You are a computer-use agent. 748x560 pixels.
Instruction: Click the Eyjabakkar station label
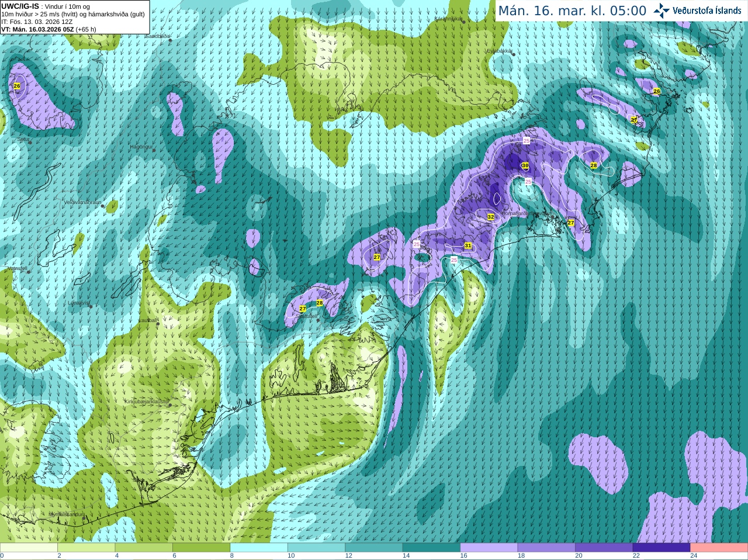click(x=500, y=51)
